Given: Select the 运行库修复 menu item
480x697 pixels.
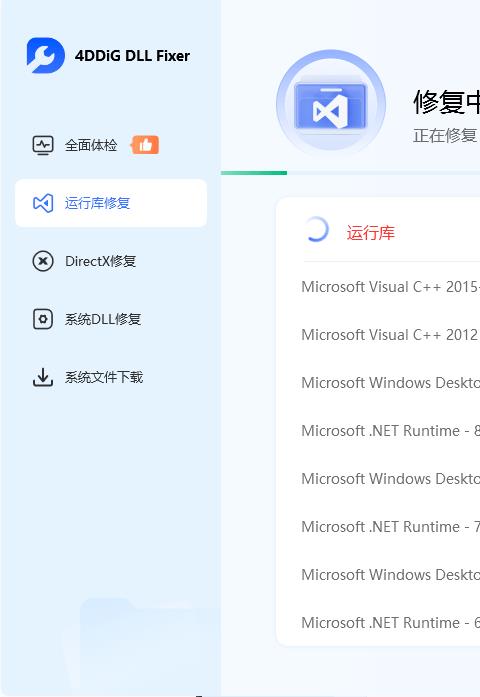Looking at the screenshot, I should (111, 203).
